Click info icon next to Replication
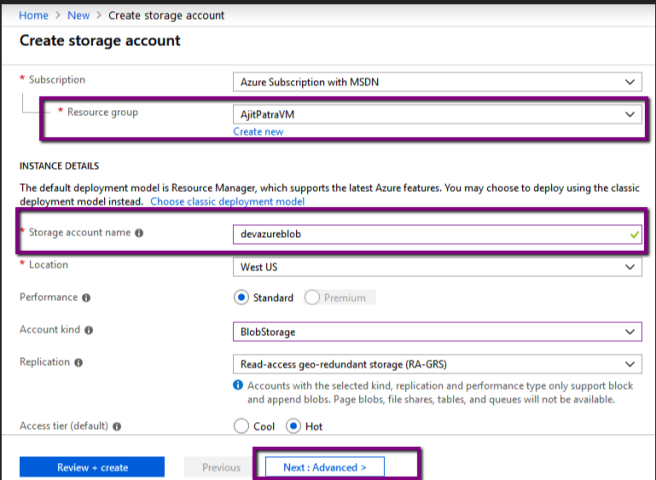 point(79,362)
